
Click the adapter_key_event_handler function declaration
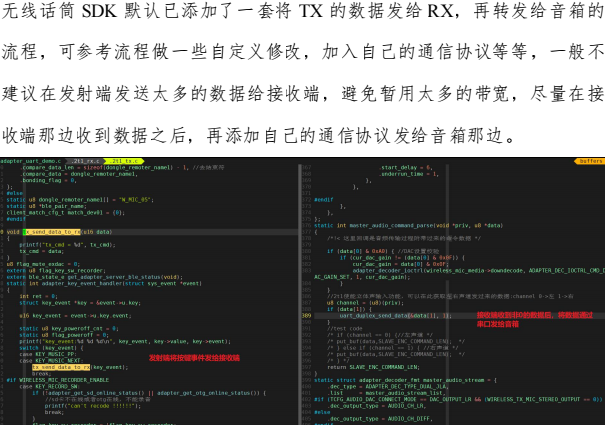pyautogui.click(x=104, y=283)
